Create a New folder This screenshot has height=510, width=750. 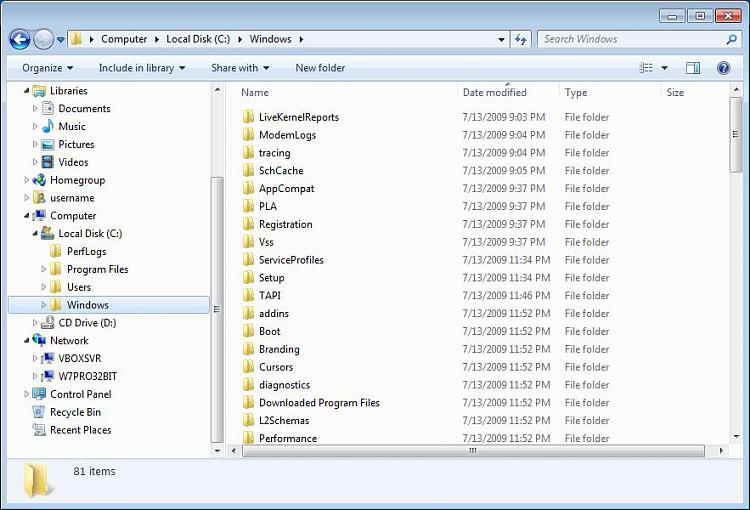[320, 68]
